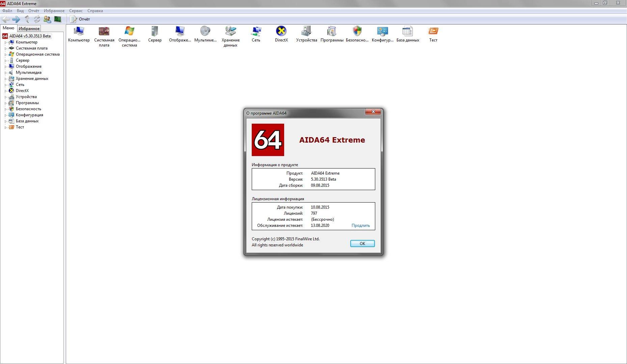The width and height of the screenshot is (627, 364).
Task: Open the Отчёт menu in menu bar
Action: pyautogui.click(x=34, y=11)
